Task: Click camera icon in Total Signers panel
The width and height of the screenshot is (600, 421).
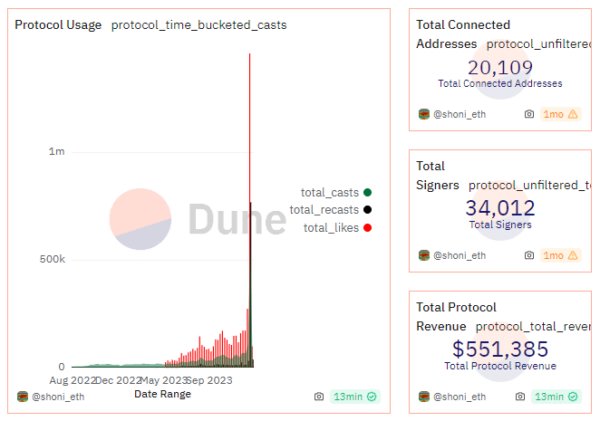Action: (x=529, y=255)
